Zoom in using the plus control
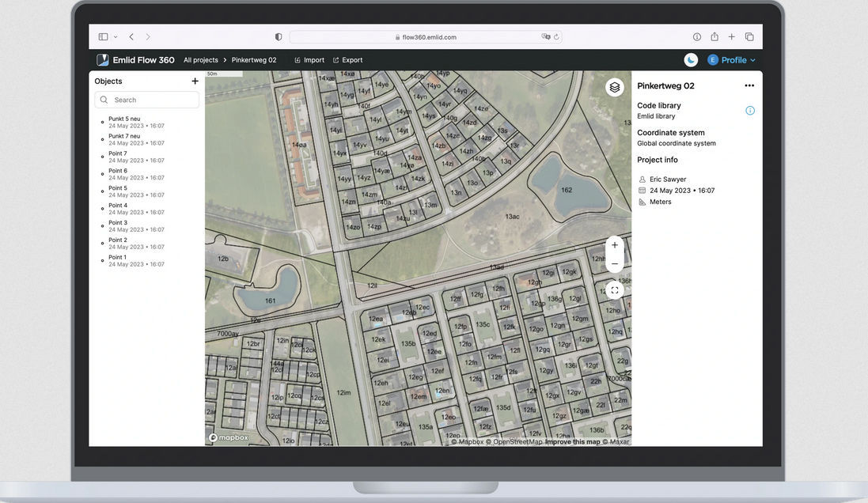This screenshot has height=503, width=868. pos(615,244)
